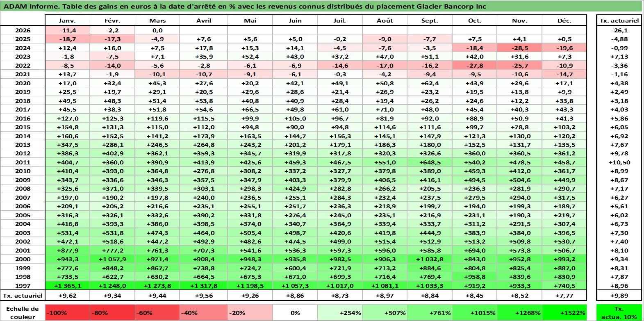Click the -20% pale pink swatch
644x321 pixels.
pos(250,312)
